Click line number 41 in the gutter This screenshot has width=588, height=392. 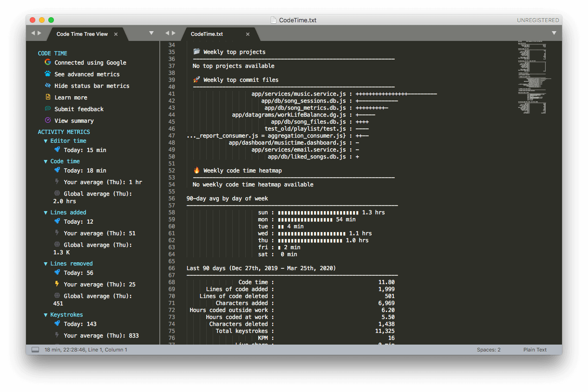pyautogui.click(x=171, y=94)
